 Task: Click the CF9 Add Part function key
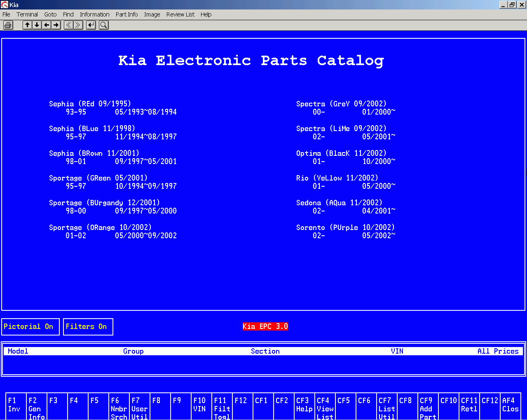[x=428, y=407]
